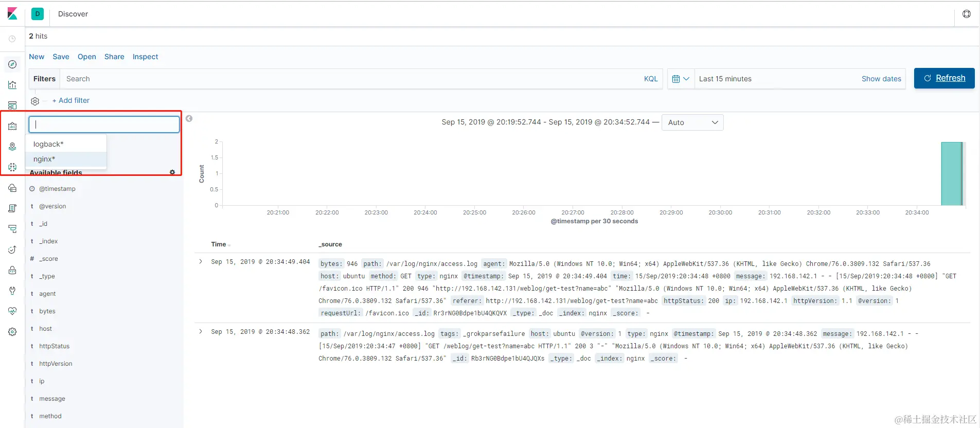Viewport: 980px width, 428px height.
Task: Click the Save menu item
Action: click(61, 57)
